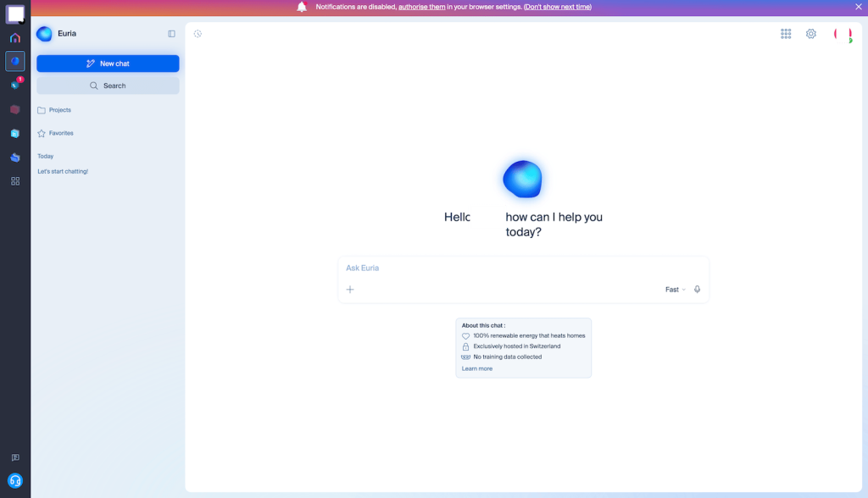The width and height of the screenshot is (868, 498).
Task: Start a New chat
Action: coord(108,64)
